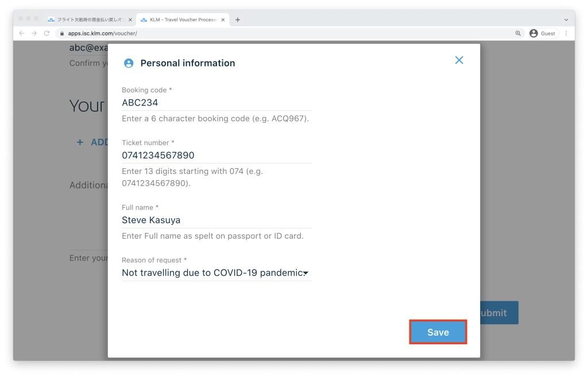Screen dimensions: 588x377
Task: Open the Guest profile menu
Action: [542, 33]
